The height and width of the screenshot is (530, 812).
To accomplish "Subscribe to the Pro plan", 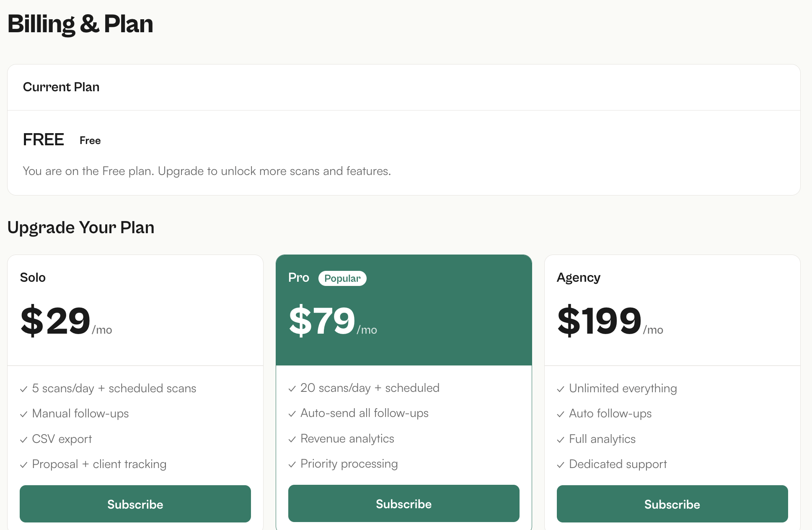I will (x=403, y=503).
